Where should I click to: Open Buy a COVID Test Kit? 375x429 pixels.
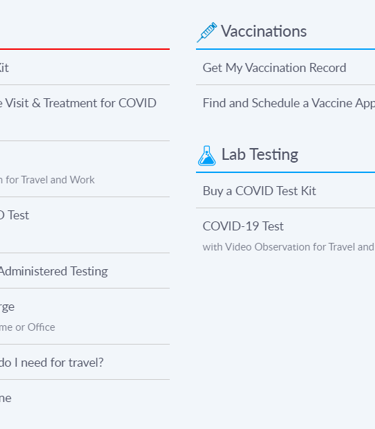[259, 191]
